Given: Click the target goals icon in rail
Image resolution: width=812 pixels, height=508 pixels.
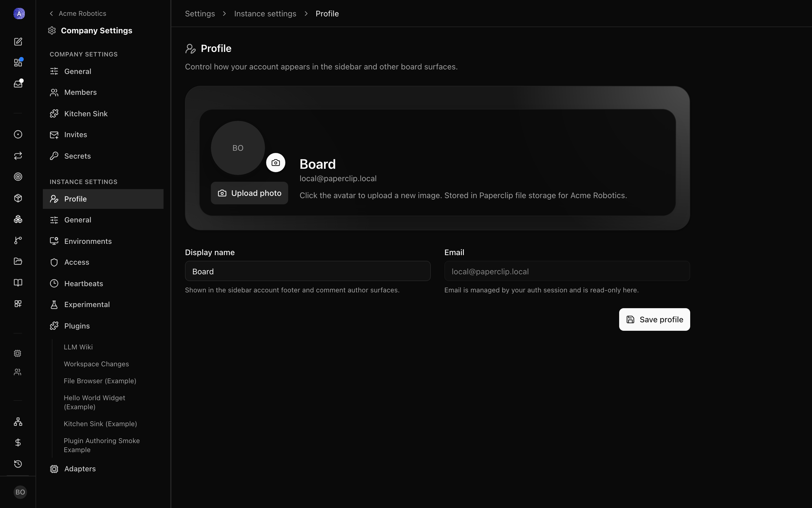Looking at the screenshot, I should [18, 177].
